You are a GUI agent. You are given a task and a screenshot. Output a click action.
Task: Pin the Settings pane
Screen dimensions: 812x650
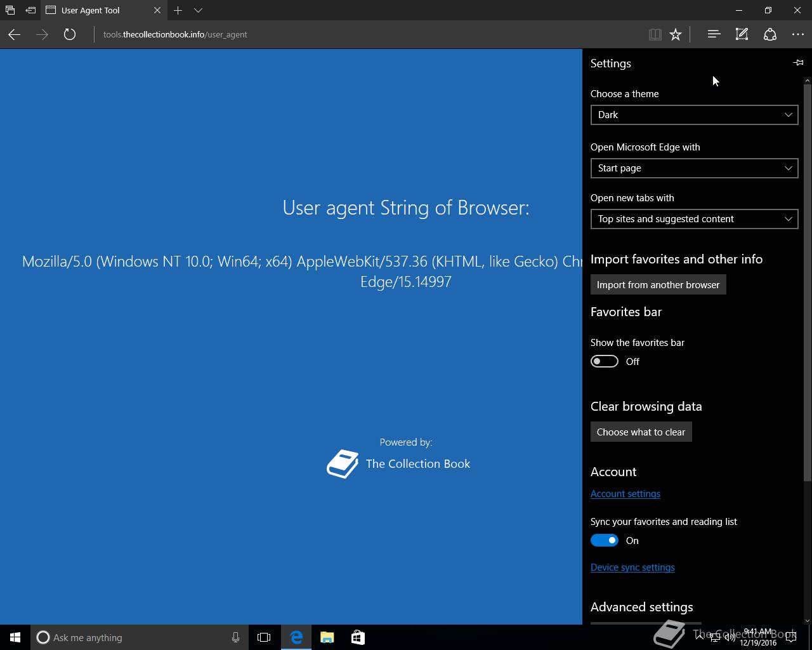[x=798, y=63]
